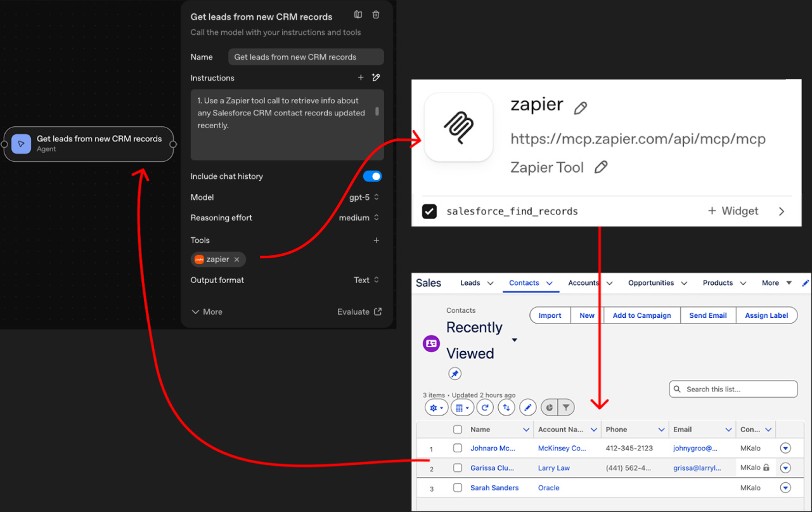Open the McKinsey Co... account link

tap(562, 448)
